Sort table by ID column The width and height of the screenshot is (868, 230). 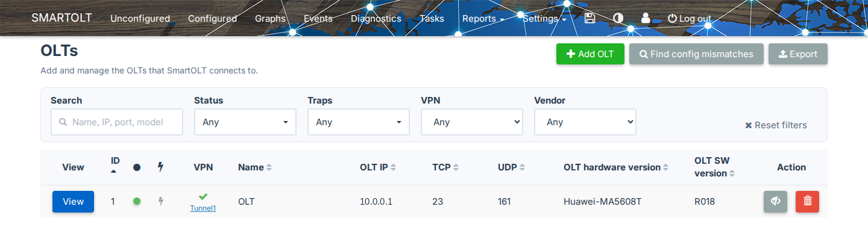point(115,165)
